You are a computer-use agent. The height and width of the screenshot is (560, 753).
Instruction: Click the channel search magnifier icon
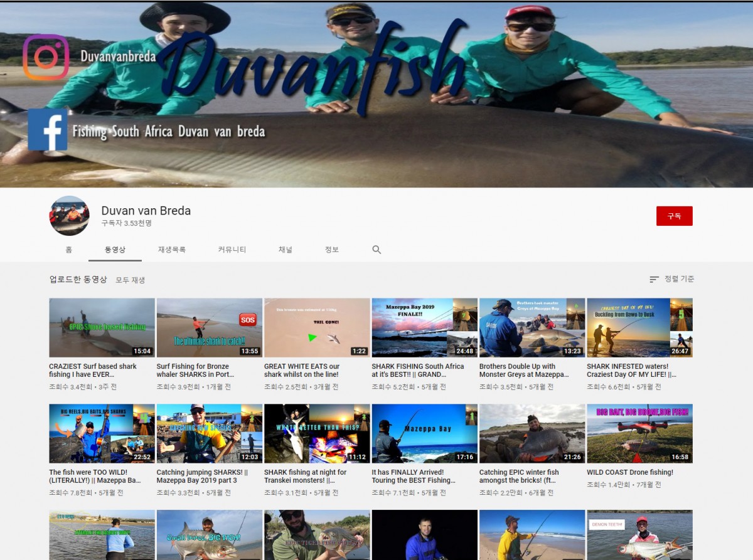[x=376, y=250]
